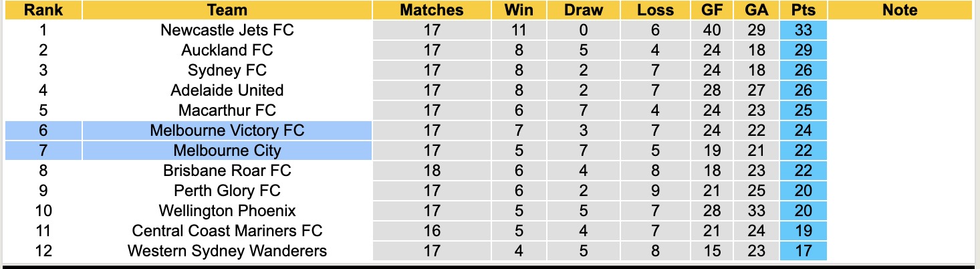Select the Note column header
Viewport: 980px width, 269px height.
pyautogui.click(x=900, y=10)
